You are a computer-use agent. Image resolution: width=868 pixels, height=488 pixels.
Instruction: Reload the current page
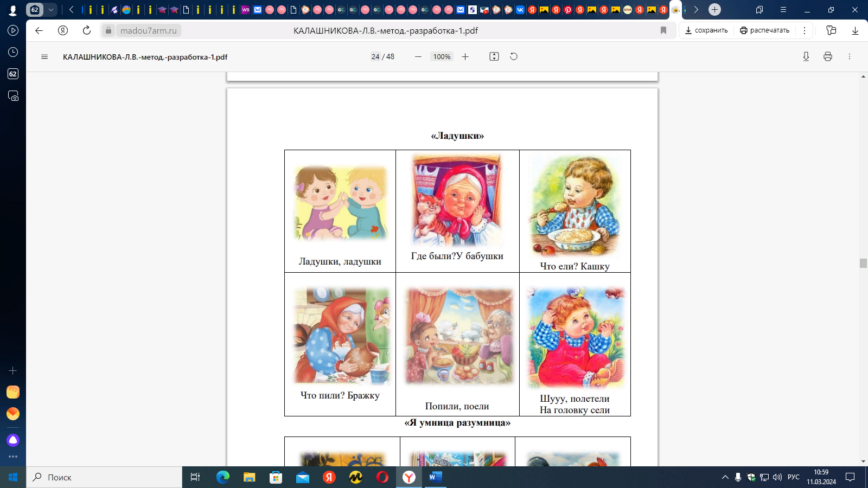[x=87, y=31]
